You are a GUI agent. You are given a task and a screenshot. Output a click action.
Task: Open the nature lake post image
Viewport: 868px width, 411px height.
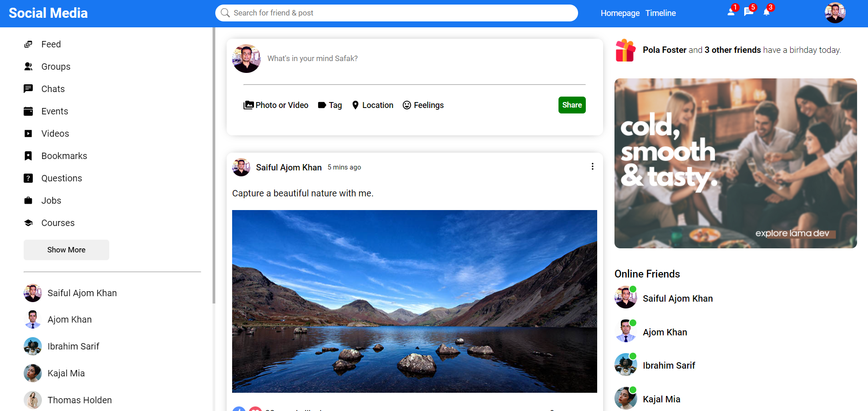tap(414, 301)
